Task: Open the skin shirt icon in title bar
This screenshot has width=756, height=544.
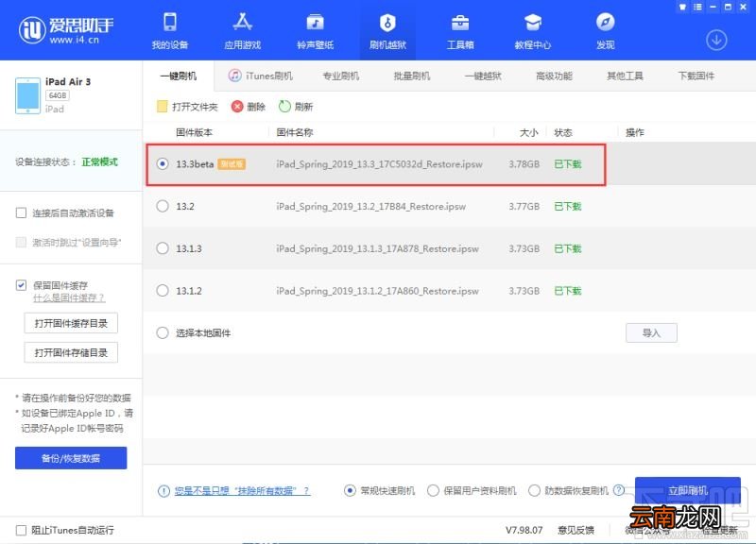Action: click(x=682, y=7)
